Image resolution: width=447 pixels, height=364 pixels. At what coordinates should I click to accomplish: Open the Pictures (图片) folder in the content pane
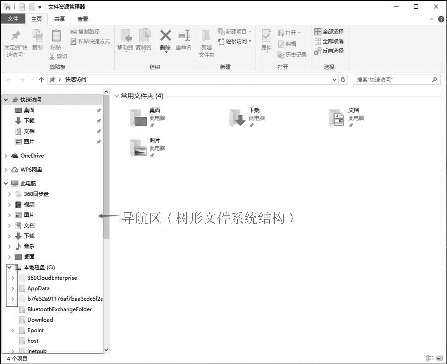(x=147, y=147)
